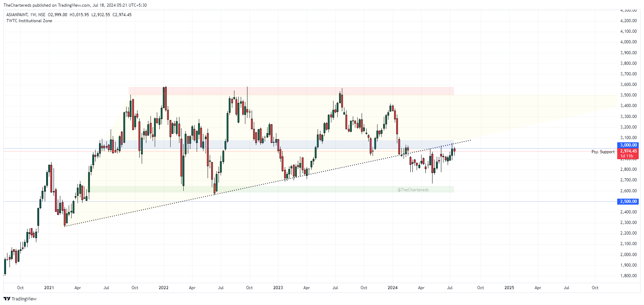
Task: Click the O2,999.00 open value
Action: (57, 15)
